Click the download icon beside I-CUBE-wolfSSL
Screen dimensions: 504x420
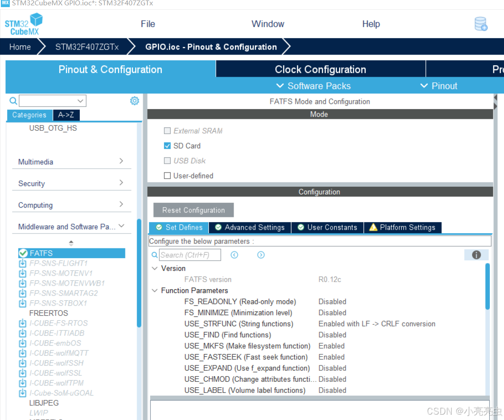click(23, 373)
